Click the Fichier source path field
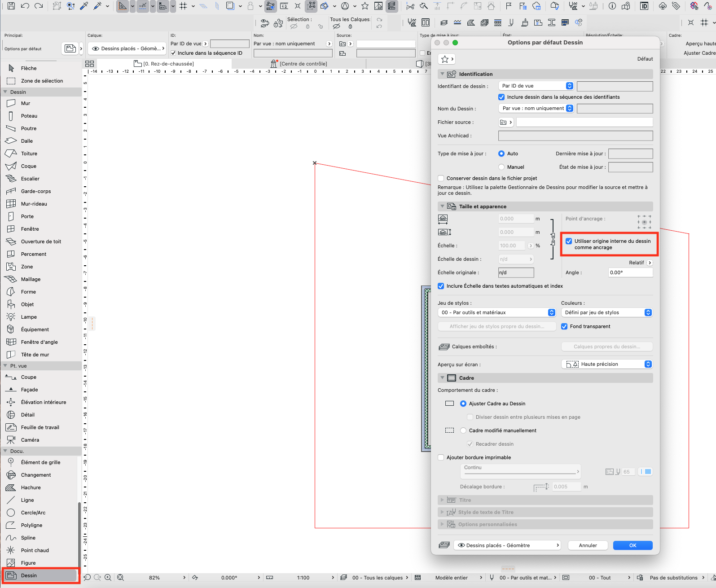716x588 pixels. [584, 122]
